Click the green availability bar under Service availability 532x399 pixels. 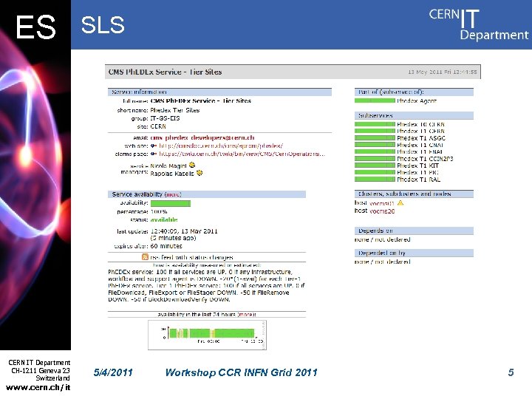click(x=171, y=203)
